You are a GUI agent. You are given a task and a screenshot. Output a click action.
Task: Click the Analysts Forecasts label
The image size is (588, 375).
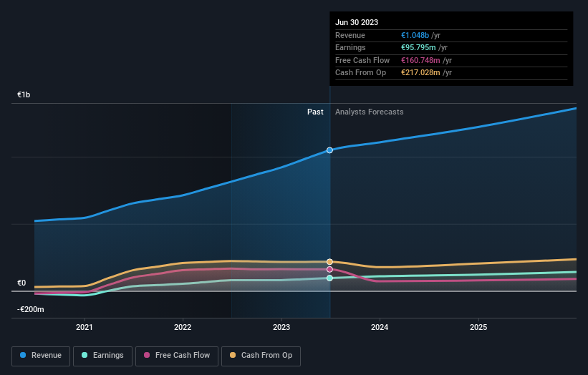tap(370, 112)
